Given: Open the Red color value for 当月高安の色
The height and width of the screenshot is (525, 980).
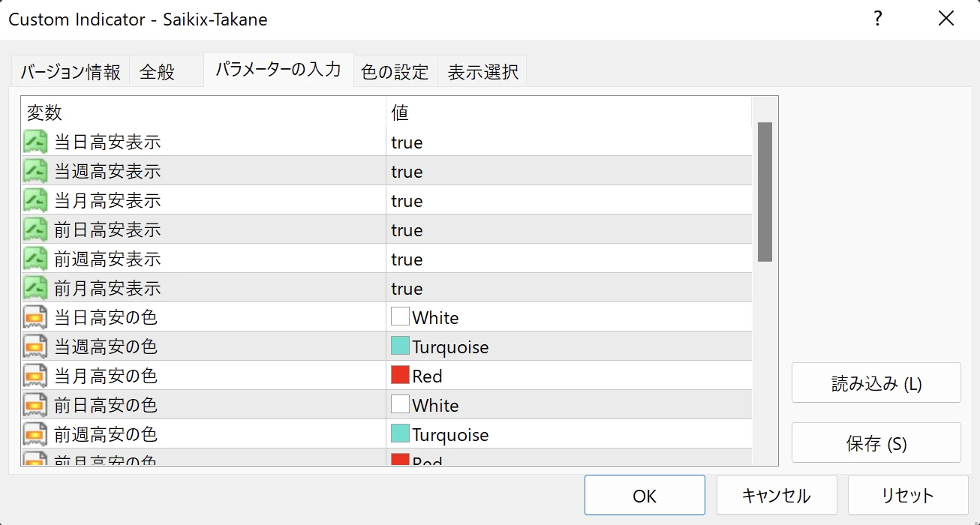Looking at the screenshot, I should [427, 376].
